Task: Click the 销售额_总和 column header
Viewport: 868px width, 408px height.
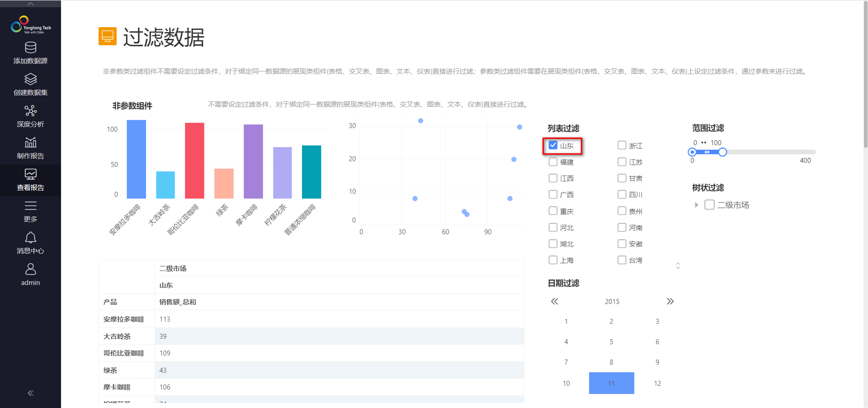Action: click(340, 302)
